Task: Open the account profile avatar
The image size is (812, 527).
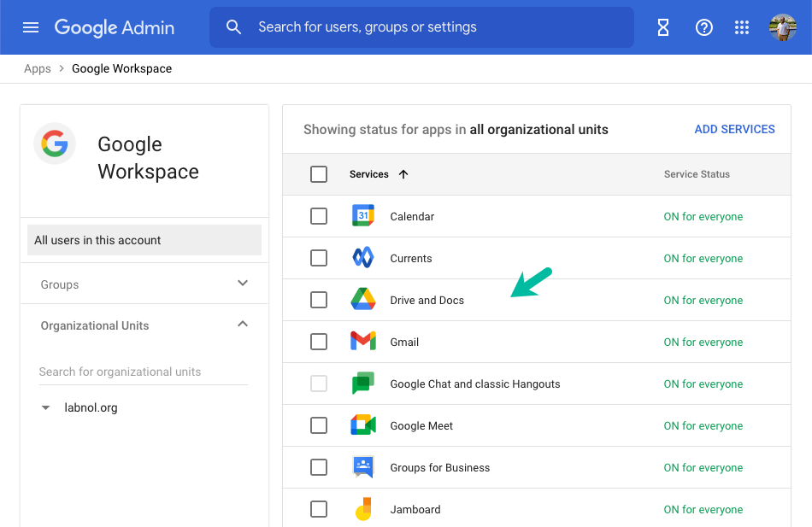Action: coord(782,27)
